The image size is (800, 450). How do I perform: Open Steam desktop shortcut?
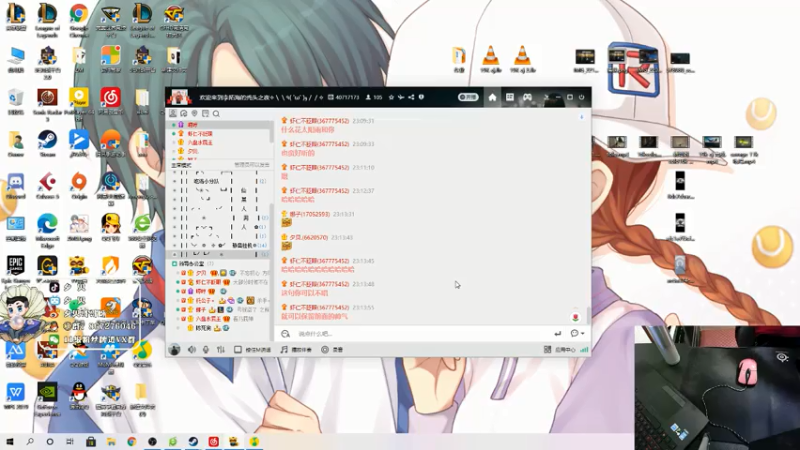47,144
